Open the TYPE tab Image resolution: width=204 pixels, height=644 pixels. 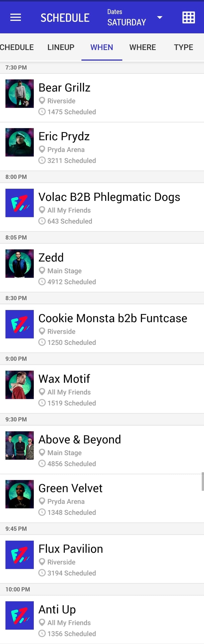coord(183,47)
